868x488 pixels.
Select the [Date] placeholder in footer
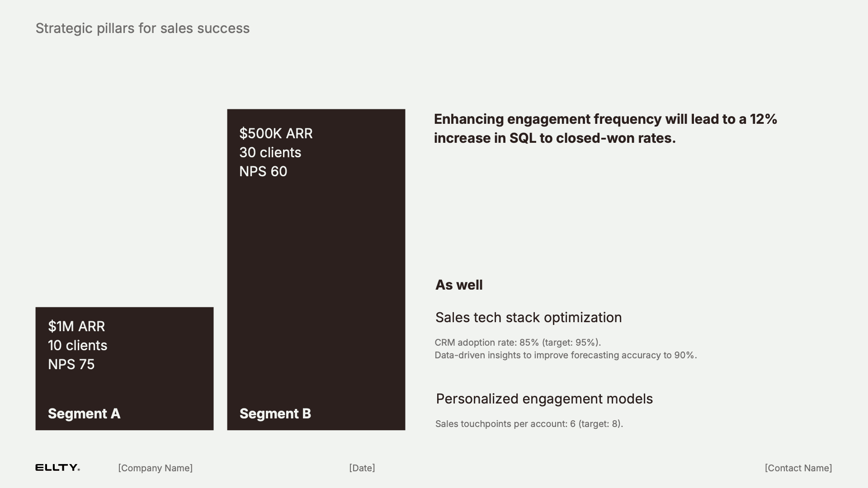(x=362, y=468)
